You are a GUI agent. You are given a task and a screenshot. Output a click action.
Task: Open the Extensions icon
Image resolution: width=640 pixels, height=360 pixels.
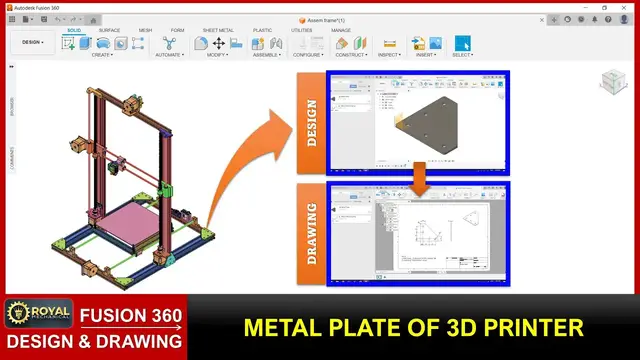[567, 19]
